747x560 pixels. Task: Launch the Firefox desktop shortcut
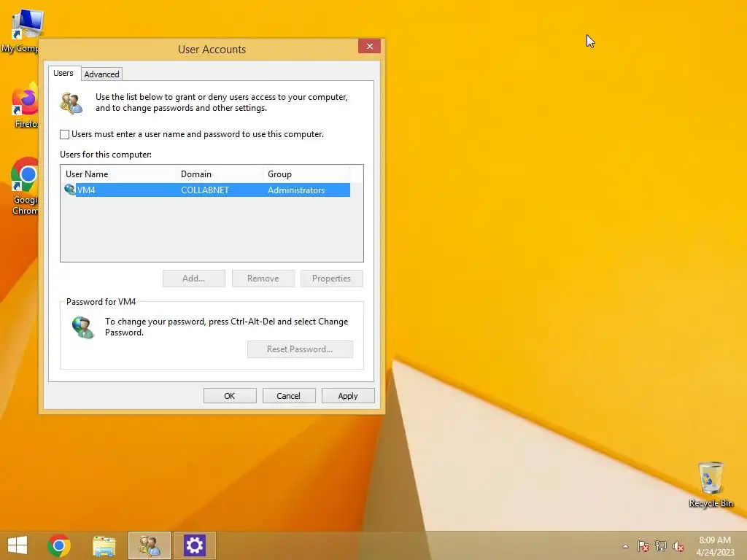pyautogui.click(x=24, y=106)
